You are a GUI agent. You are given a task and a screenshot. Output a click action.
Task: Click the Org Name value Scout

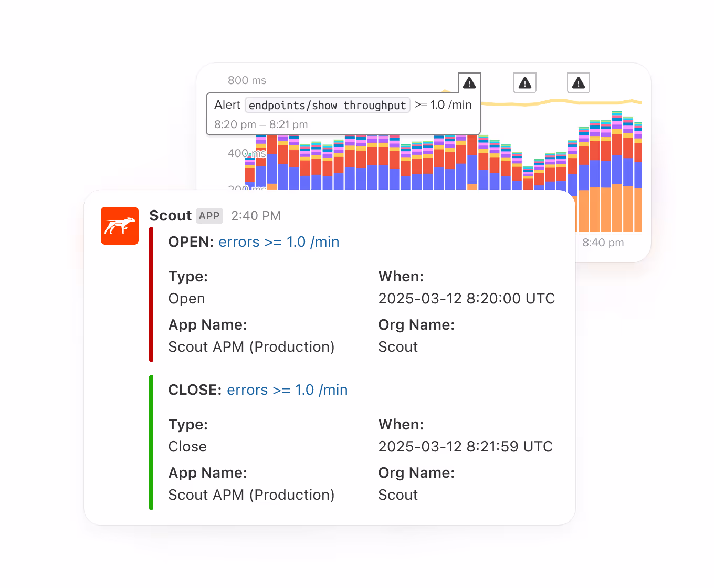pyautogui.click(x=397, y=346)
